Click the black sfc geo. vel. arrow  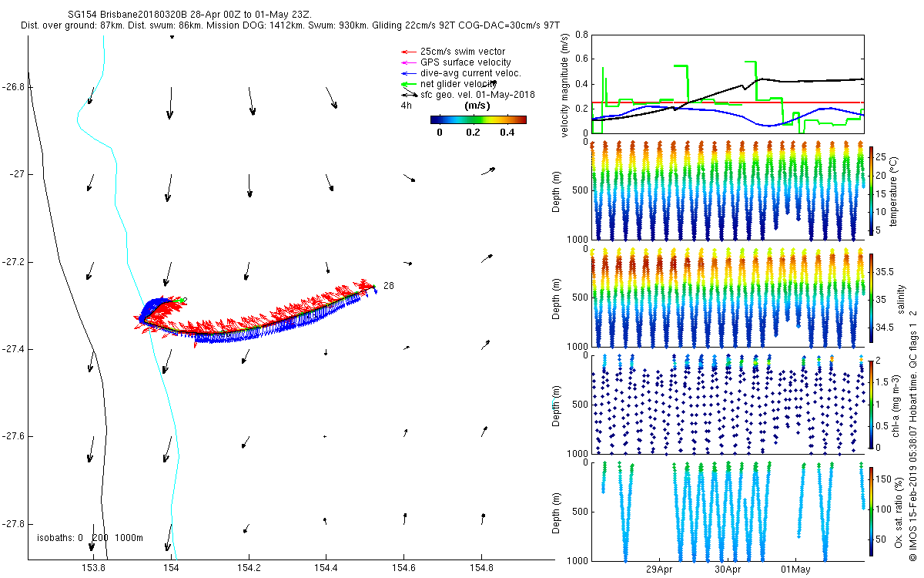point(408,95)
